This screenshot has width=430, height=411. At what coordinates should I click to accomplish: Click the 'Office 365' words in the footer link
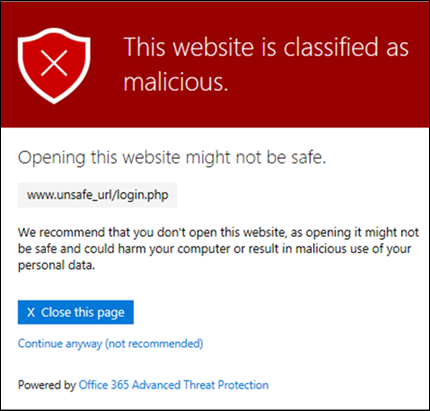pos(104,385)
